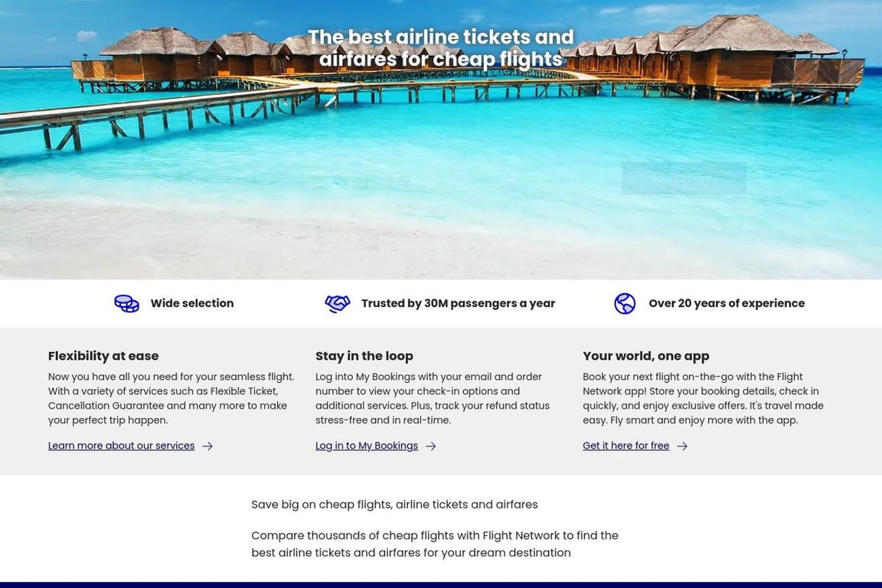
Task: Click the best airline tickets hero title
Action: click(x=441, y=47)
